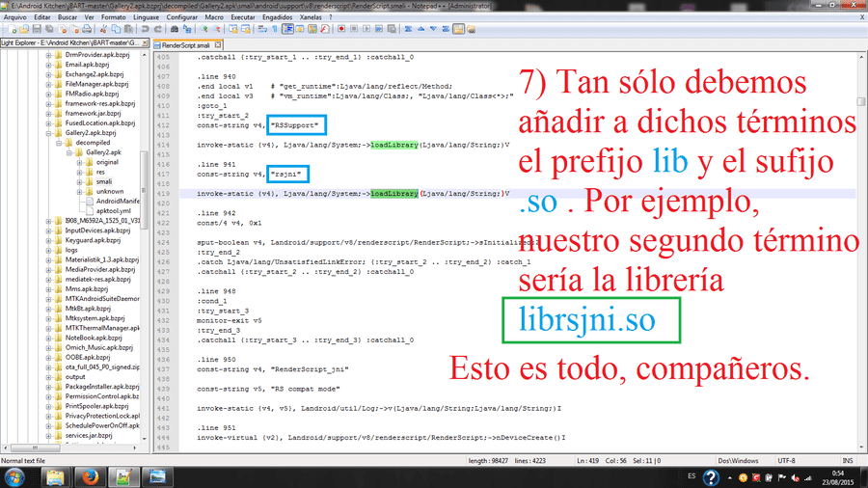Click the Print toolbar icon
This screenshot has width=868, height=488.
(87, 29)
